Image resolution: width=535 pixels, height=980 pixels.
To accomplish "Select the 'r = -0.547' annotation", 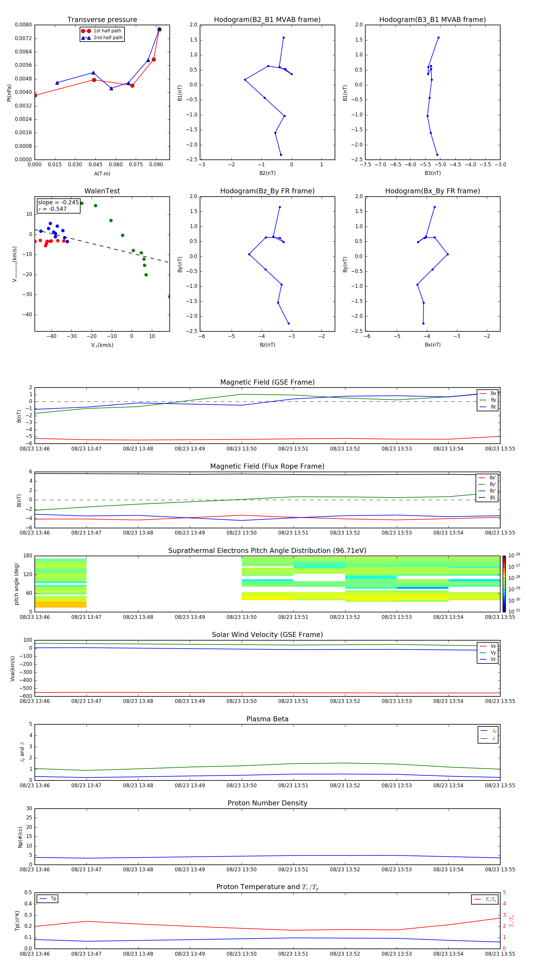I will click(53, 209).
